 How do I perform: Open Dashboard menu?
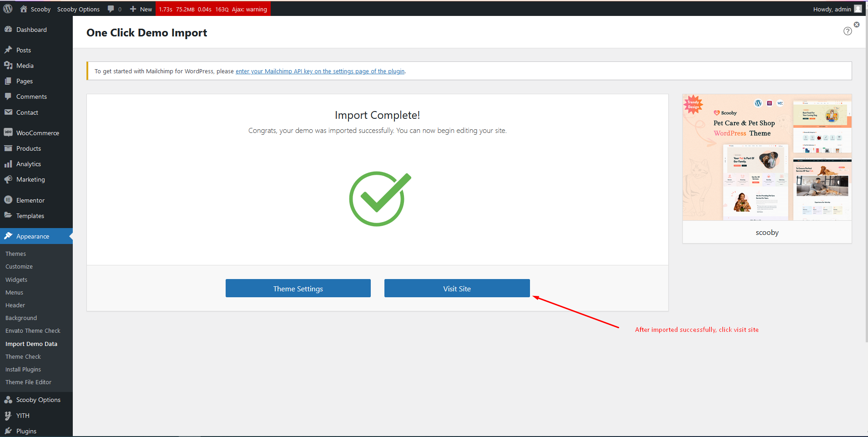tap(36, 30)
